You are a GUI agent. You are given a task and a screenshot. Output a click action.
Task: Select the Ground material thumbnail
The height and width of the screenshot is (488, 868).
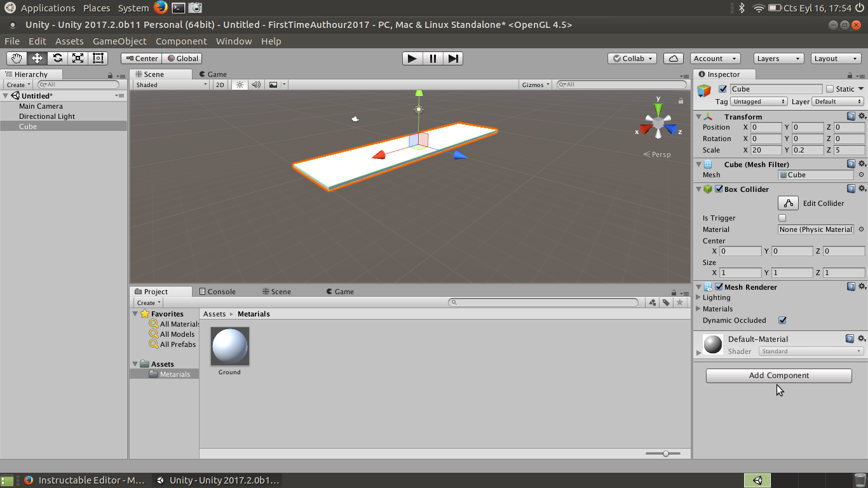tap(230, 346)
